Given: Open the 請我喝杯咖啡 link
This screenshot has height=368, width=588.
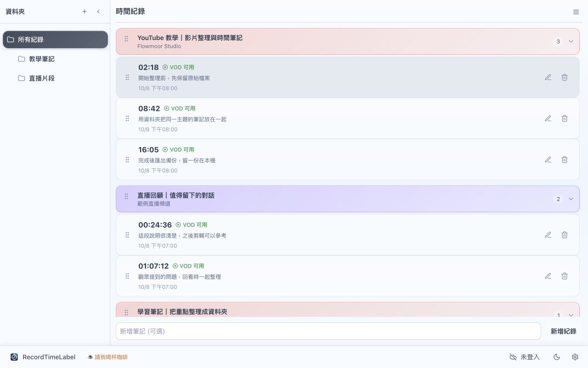Looking at the screenshot, I should (107, 357).
